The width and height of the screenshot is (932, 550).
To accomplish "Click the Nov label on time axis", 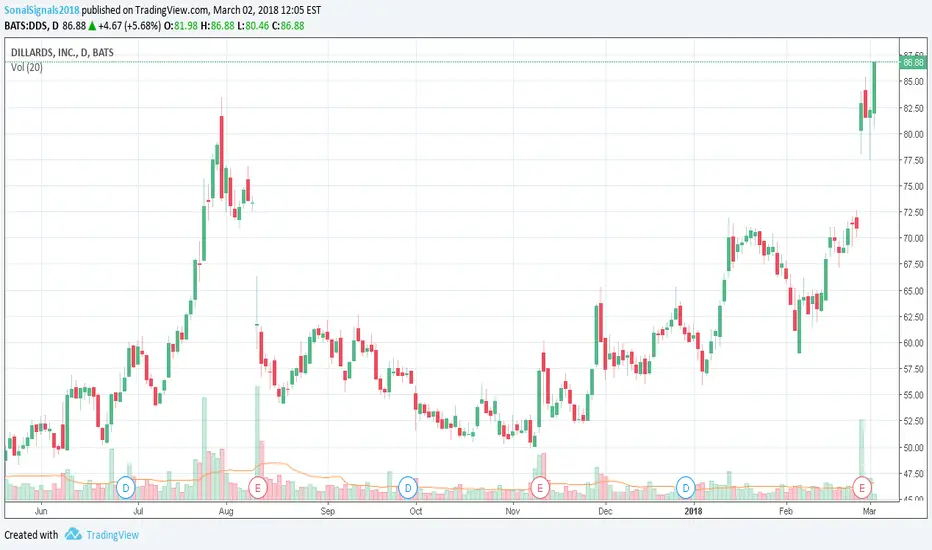I will (512, 511).
